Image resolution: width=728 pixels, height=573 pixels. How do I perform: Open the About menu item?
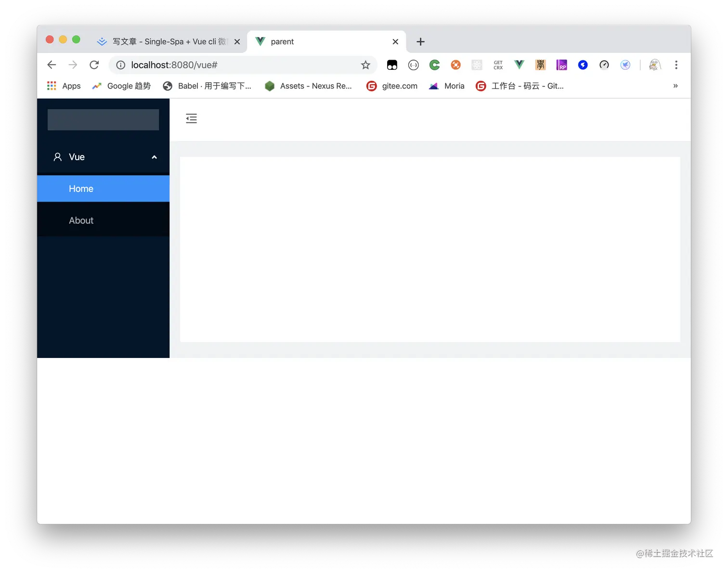(103, 220)
